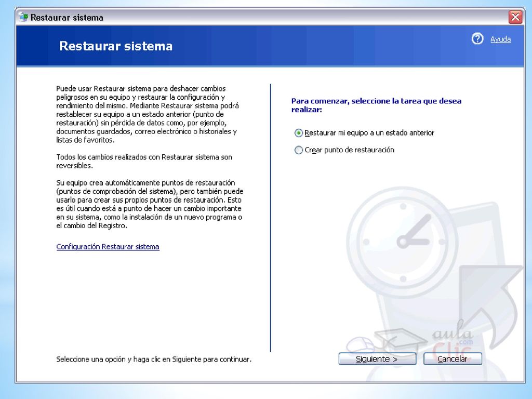This screenshot has width=532, height=399.
Task: Click the heading 'Para comenzar, seleccione la tarea'
Action: click(x=376, y=105)
